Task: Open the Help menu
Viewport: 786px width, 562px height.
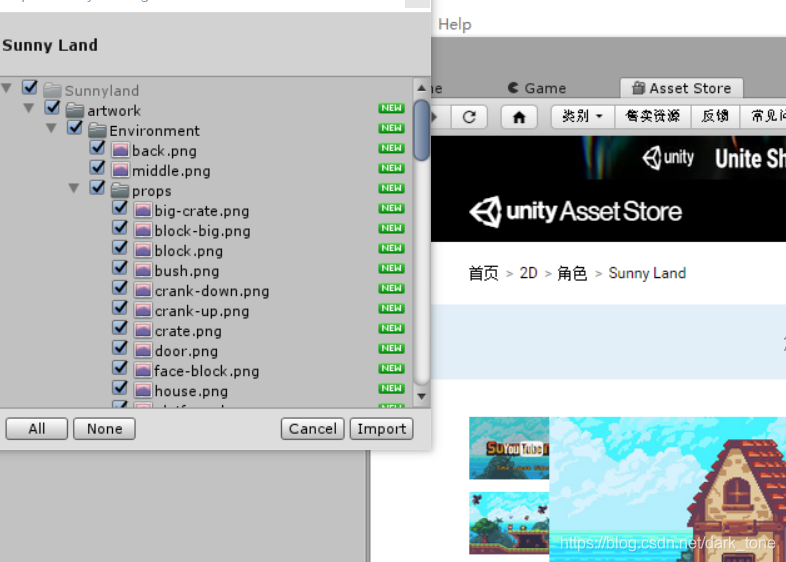Action: tap(455, 24)
